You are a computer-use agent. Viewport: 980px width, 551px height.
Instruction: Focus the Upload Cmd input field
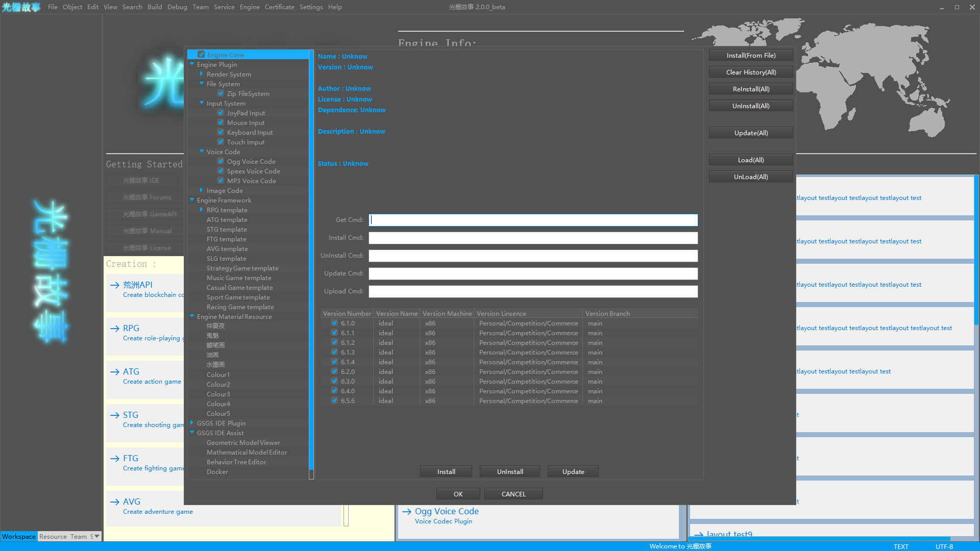tap(533, 291)
